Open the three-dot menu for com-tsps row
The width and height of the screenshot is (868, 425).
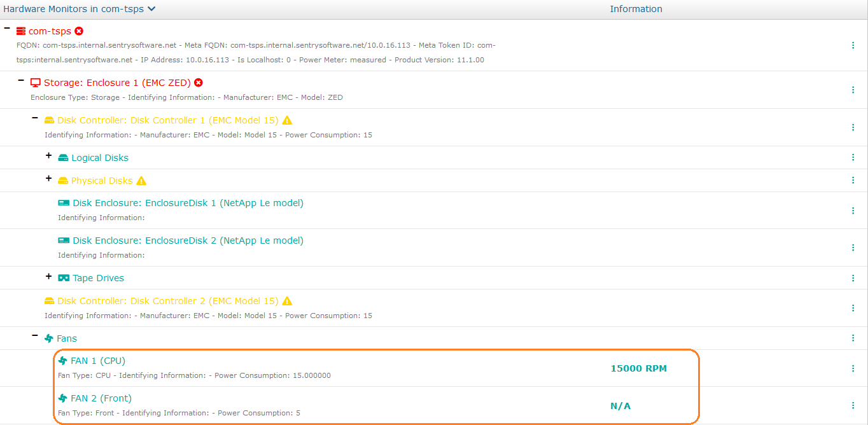853,45
